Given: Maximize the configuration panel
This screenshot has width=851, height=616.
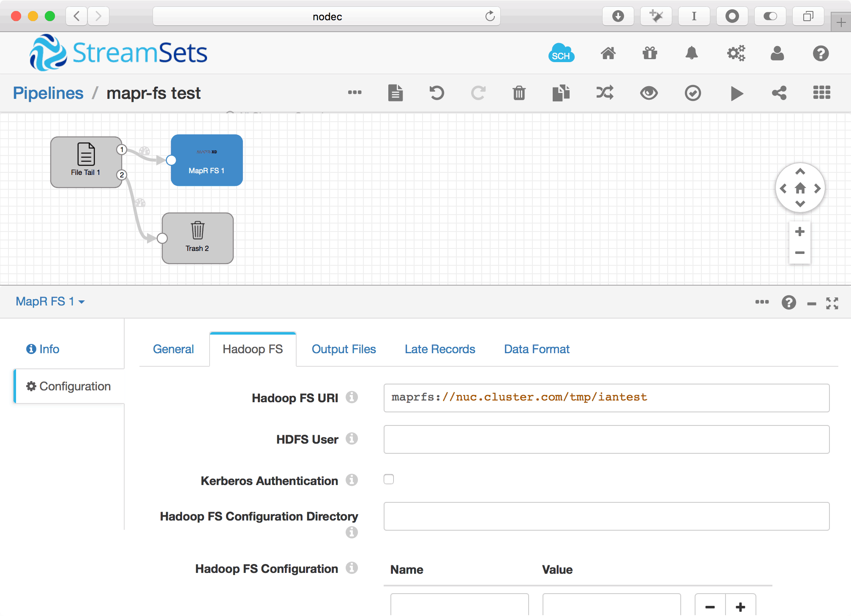Looking at the screenshot, I should pyautogui.click(x=832, y=303).
